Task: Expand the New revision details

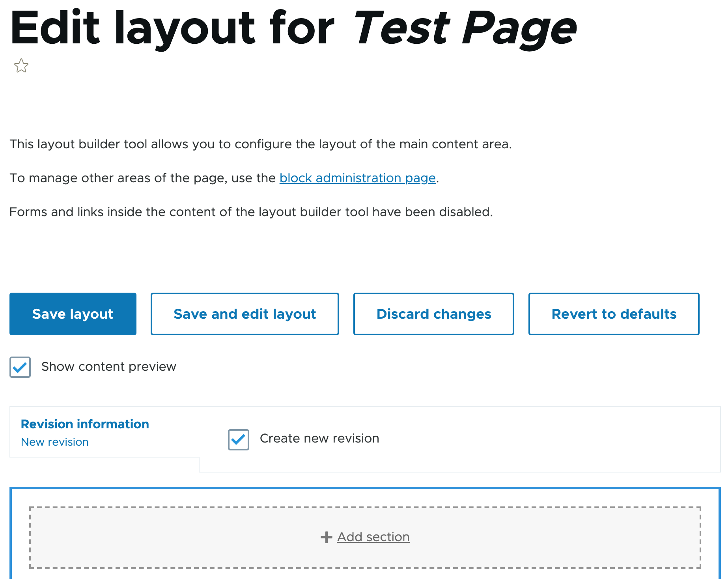Action: coord(54,442)
